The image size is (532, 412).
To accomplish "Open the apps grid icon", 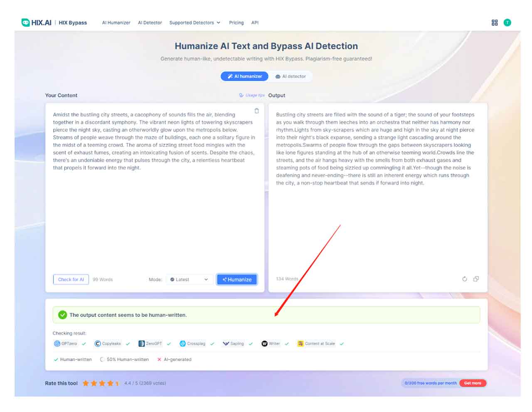I will 495,22.
